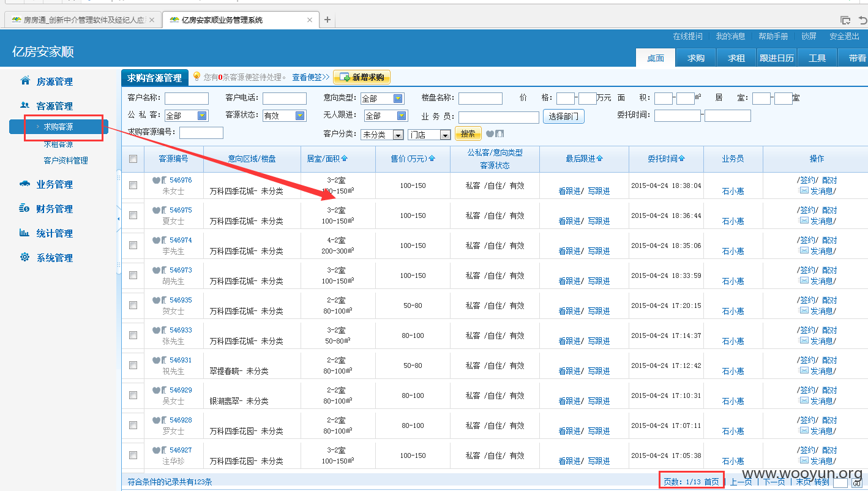The width and height of the screenshot is (868, 491).
Task: Click into the 楼盘名称 input field
Action: point(481,99)
